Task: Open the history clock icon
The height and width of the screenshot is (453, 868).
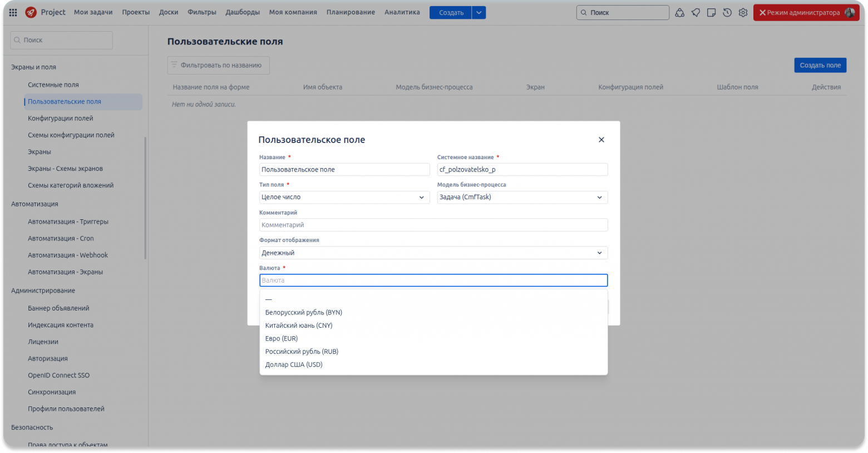Action: (727, 12)
